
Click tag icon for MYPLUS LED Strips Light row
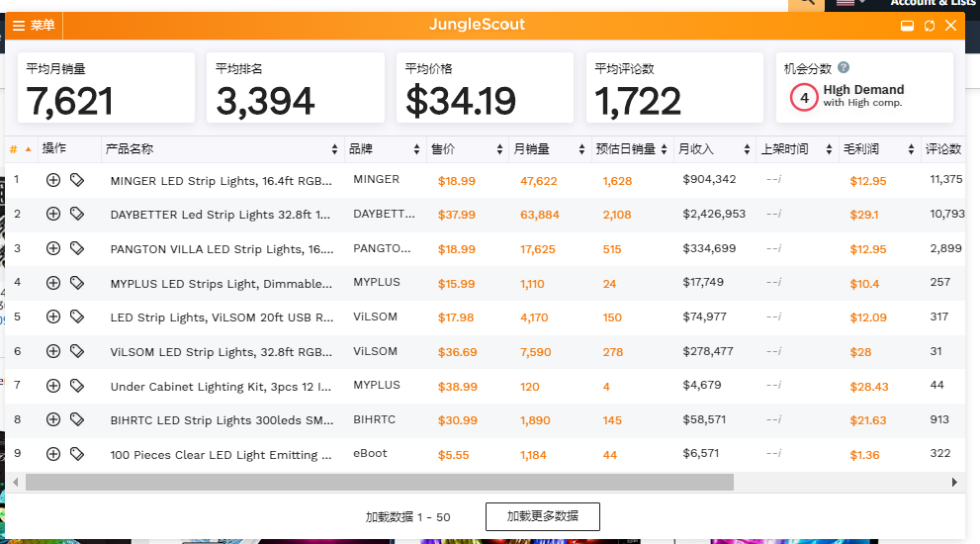[x=77, y=283]
